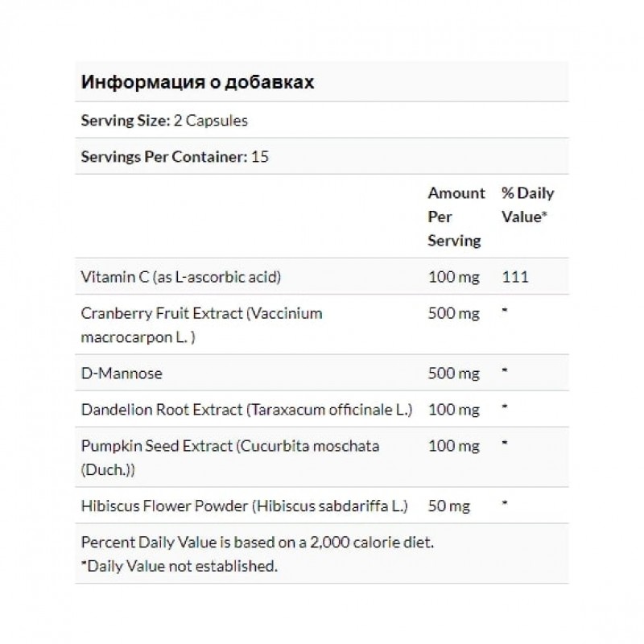Click the "Percent Daily Value" 2,000 calorie note
The width and height of the screenshot is (644, 644).
pos(258,543)
